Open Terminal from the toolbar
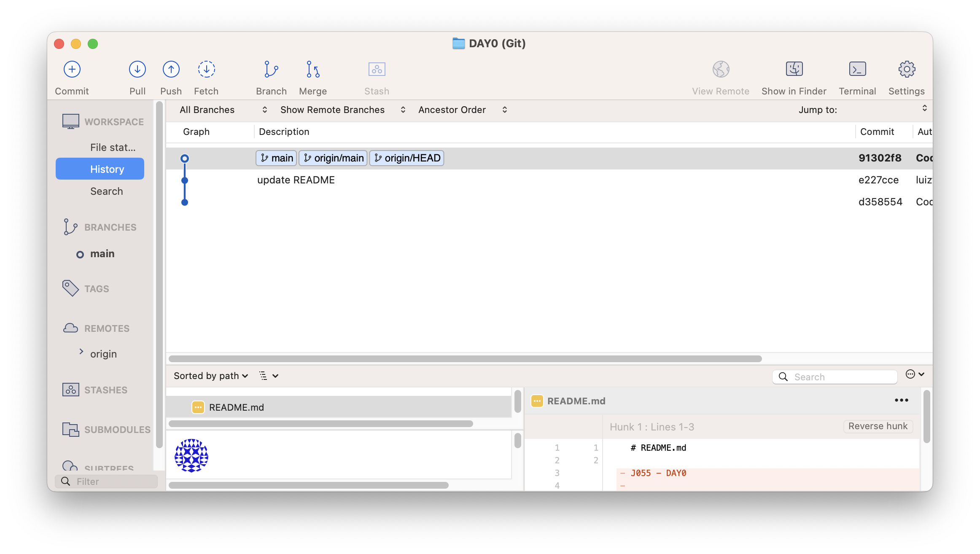Image resolution: width=980 pixels, height=554 pixels. click(857, 70)
